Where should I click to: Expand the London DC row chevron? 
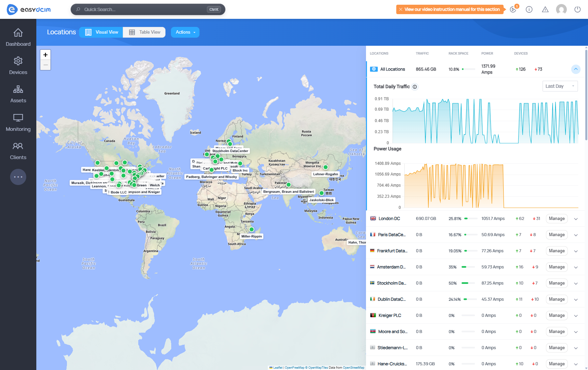click(x=576, y=219)
